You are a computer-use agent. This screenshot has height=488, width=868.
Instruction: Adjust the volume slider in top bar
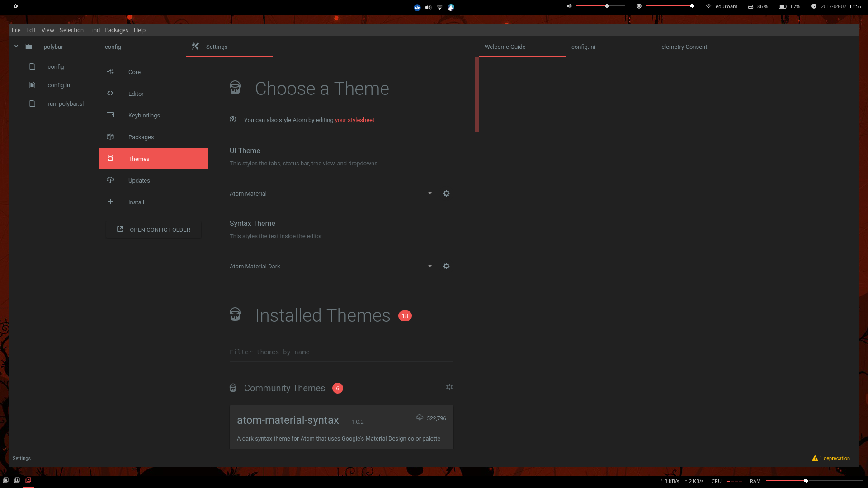click(x=607, y=6)
